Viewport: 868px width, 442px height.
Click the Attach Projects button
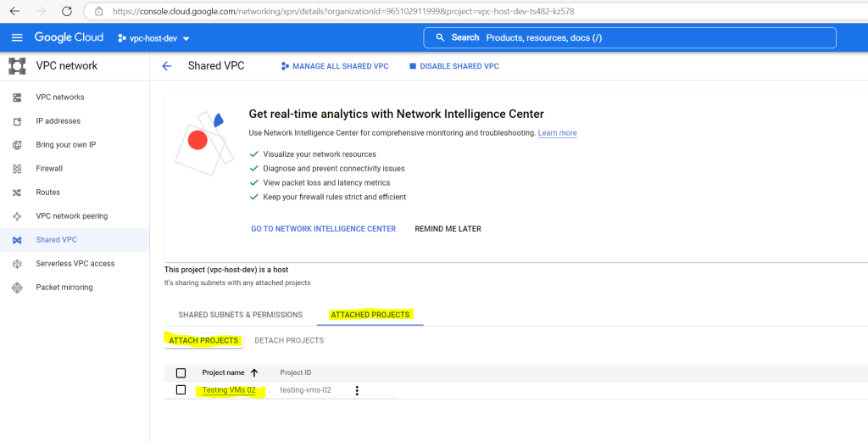(x=203, y=341)
